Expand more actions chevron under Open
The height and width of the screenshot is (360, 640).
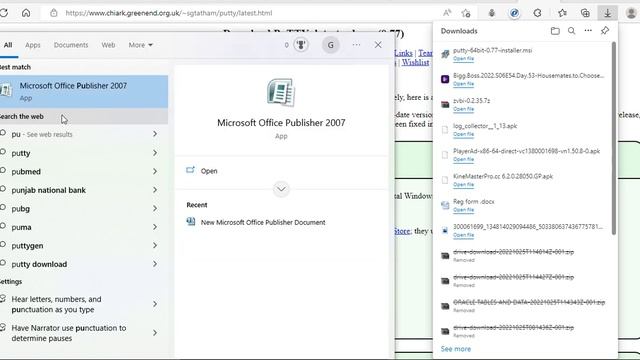281,189
